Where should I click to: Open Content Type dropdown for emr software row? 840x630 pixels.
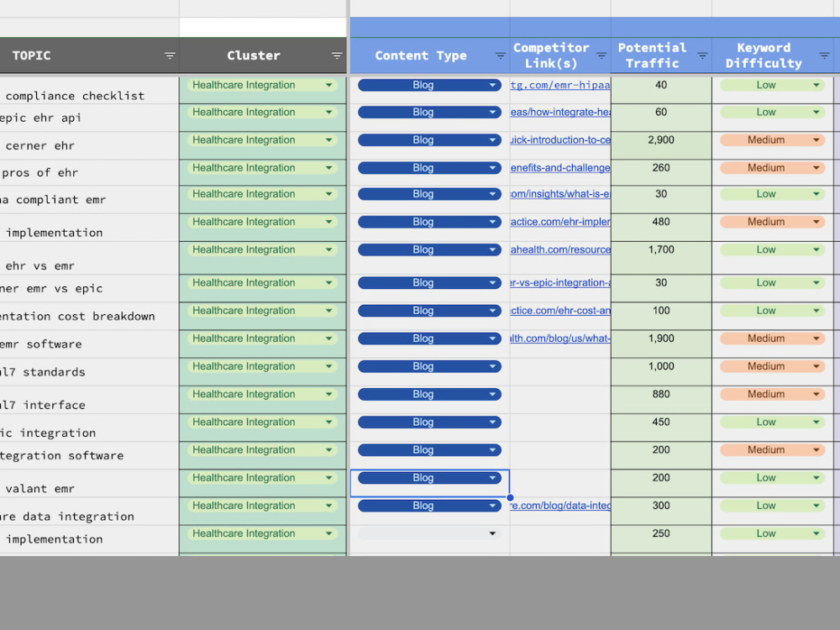point(492,339)
